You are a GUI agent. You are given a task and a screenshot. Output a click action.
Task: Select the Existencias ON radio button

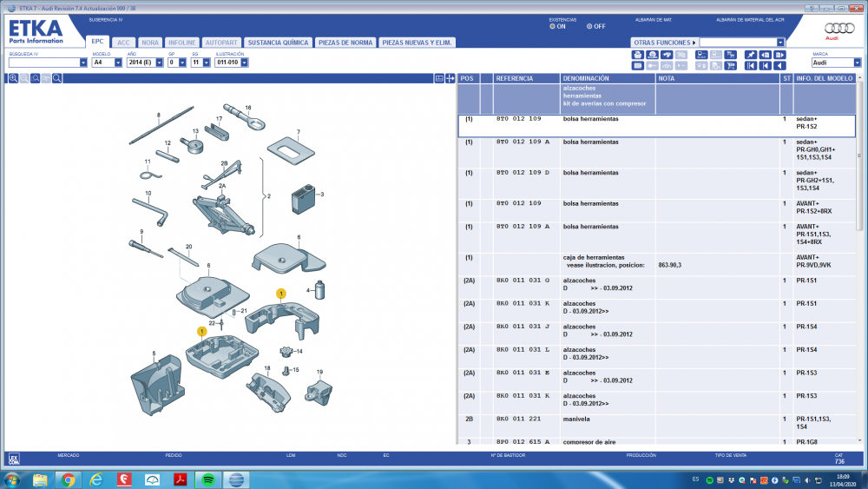552,27
